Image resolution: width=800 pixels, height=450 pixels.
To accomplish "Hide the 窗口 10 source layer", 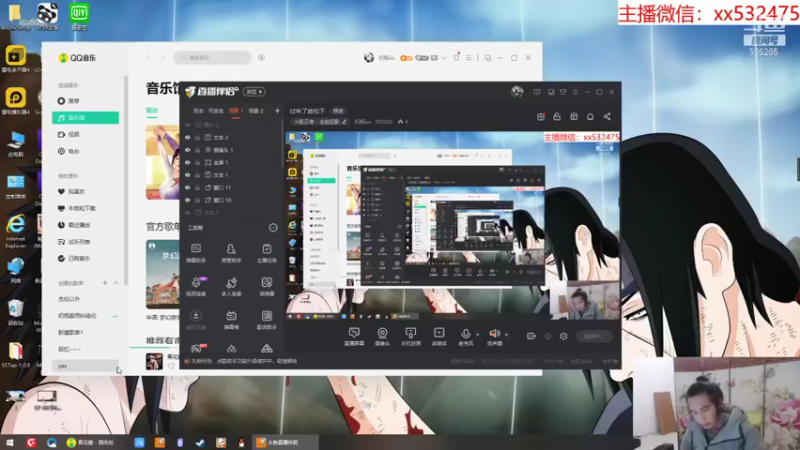I will pyautogui.click(x=188, y=200).
